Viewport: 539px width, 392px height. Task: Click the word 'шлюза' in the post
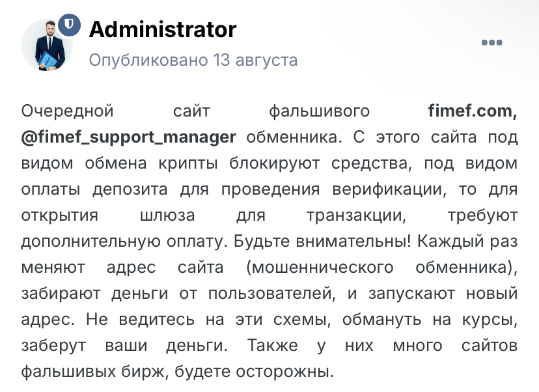167,216
